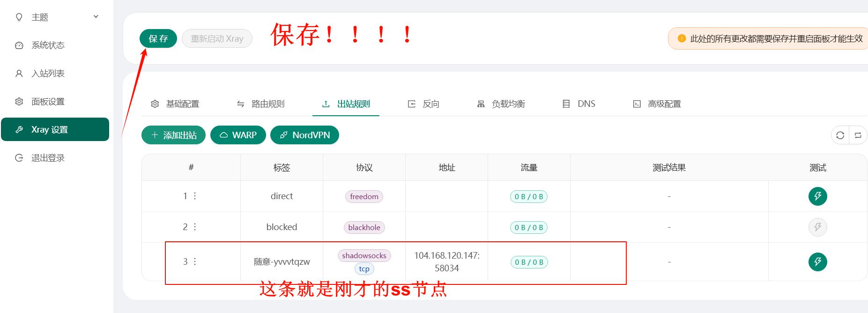Click the WARP button
This screenshot has height=313, width=868.
click(238, 135)
